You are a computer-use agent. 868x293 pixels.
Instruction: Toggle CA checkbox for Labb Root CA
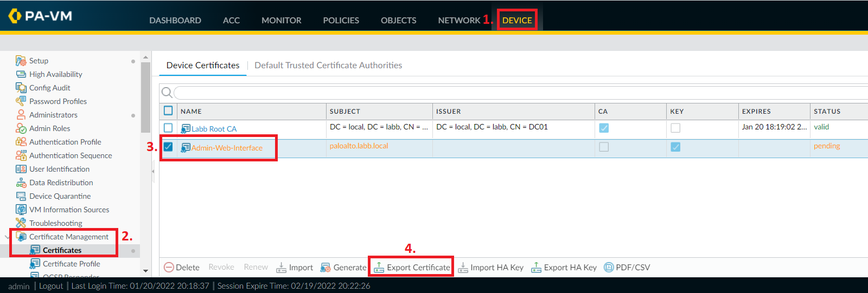pyautogui.click(x=604, y=128)
